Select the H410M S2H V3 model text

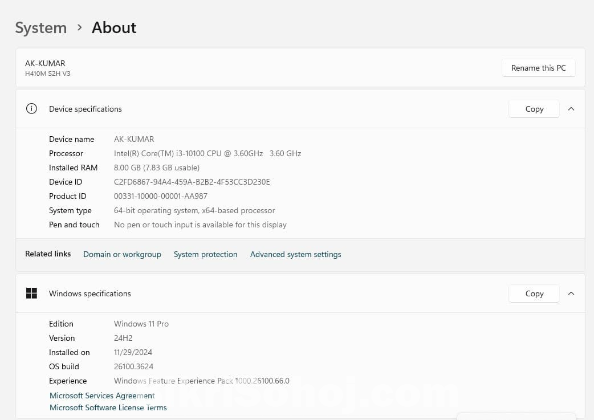click(48, 73)
